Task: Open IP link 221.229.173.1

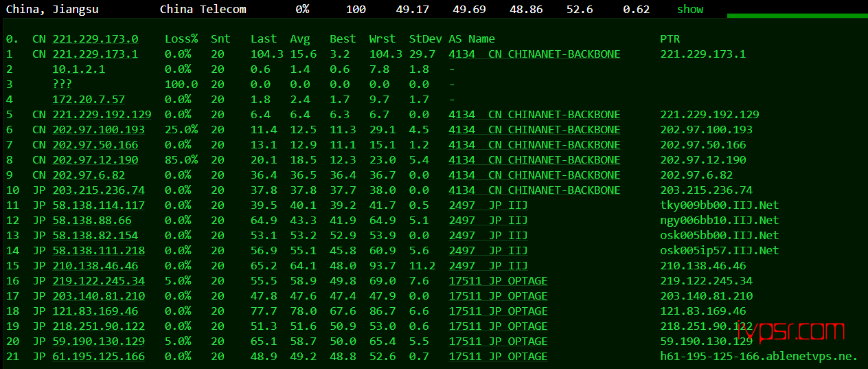Action: coord(95,54)
